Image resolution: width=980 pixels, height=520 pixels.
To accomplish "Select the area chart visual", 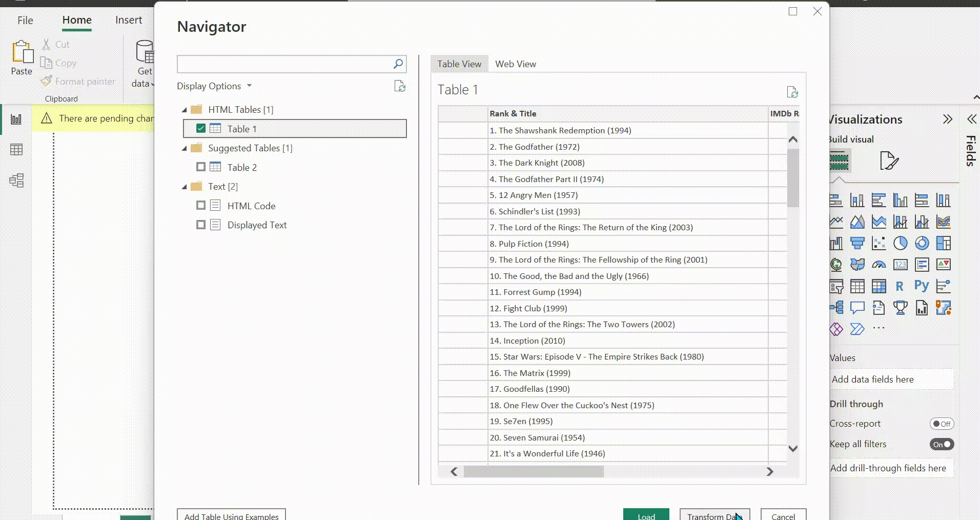I will coord(857,222).
